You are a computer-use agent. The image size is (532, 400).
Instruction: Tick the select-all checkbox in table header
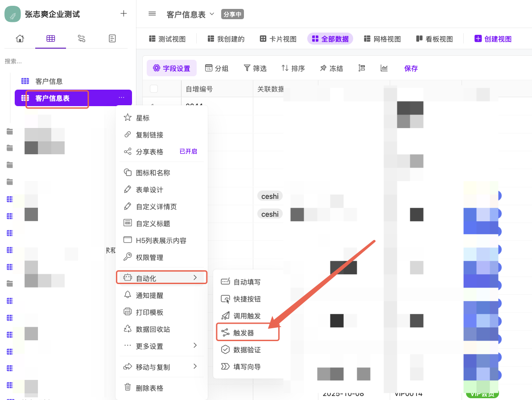(x=154, y=89)
